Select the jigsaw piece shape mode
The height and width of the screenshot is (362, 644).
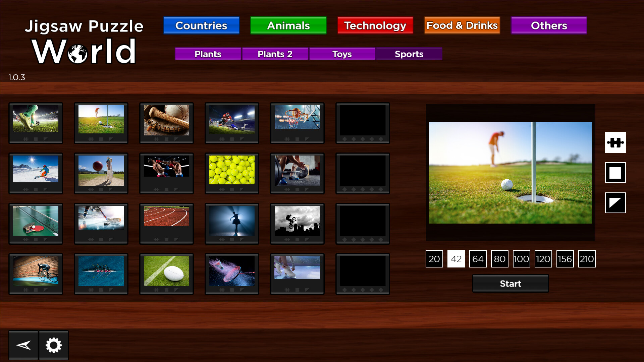[x=615, y=142]
